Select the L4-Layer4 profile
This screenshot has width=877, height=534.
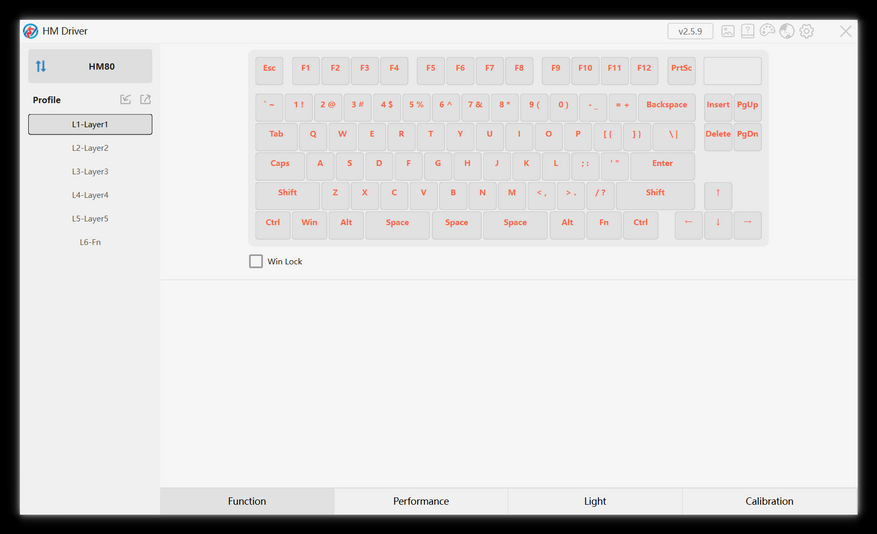pyautogui.click(x=90, y=195)
